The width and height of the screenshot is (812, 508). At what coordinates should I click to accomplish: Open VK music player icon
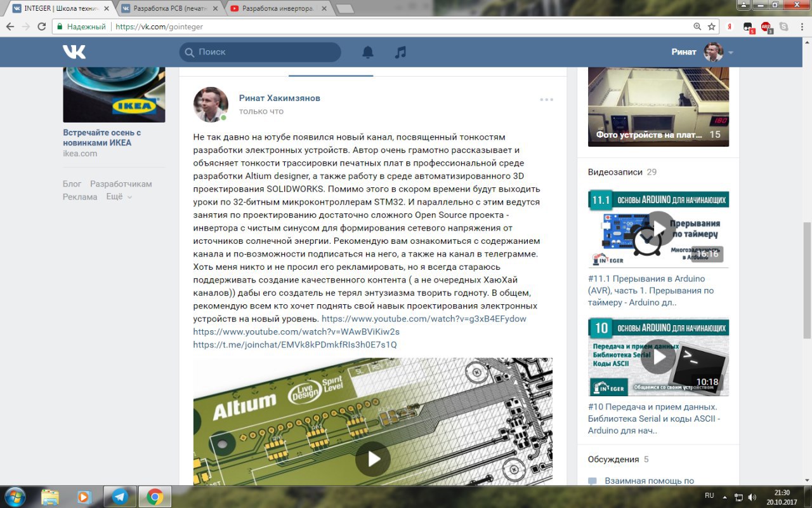pyautogui.click(x=400, y=52)
